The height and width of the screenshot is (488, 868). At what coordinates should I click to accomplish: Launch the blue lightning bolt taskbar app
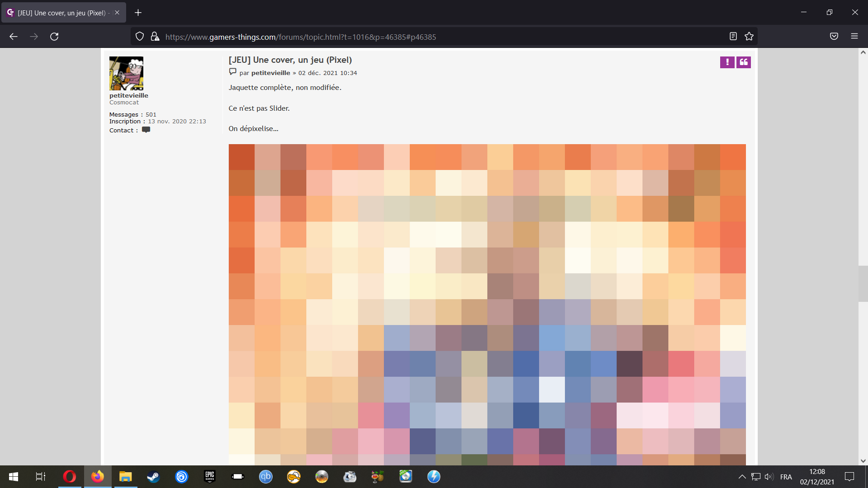434,477
